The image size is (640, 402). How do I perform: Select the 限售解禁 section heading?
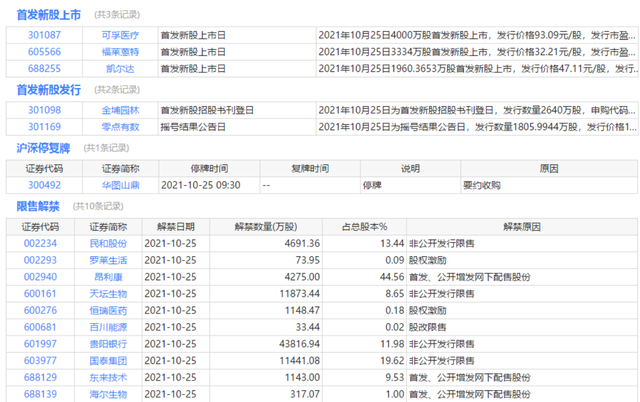(x=38, y=207)
